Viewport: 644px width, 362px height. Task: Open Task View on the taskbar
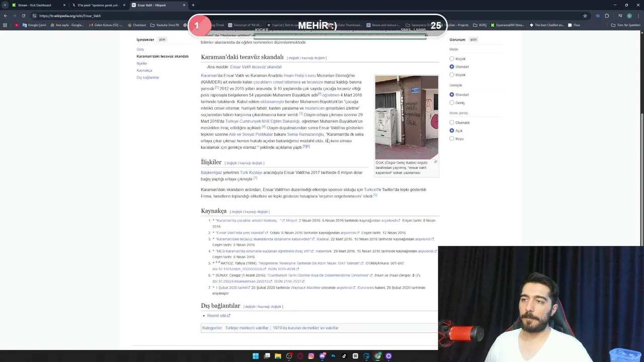(x=267, y=356)
